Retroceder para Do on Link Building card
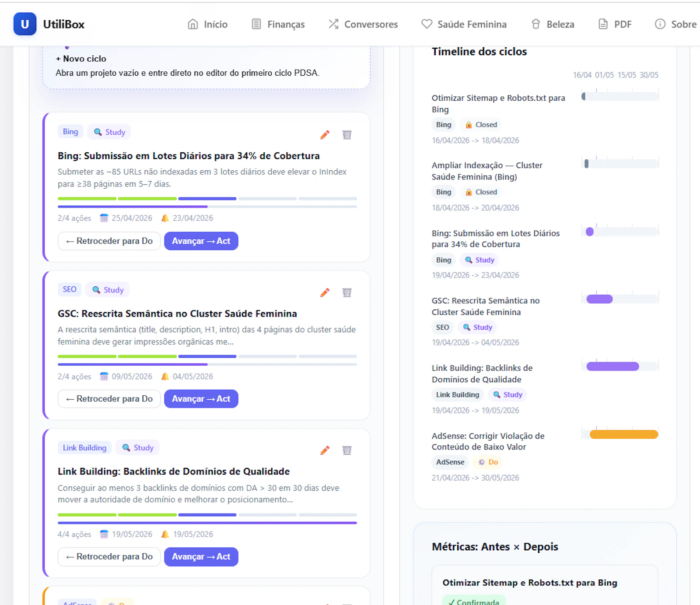This screenshot has height=605, width=700. tap(109, 557)
